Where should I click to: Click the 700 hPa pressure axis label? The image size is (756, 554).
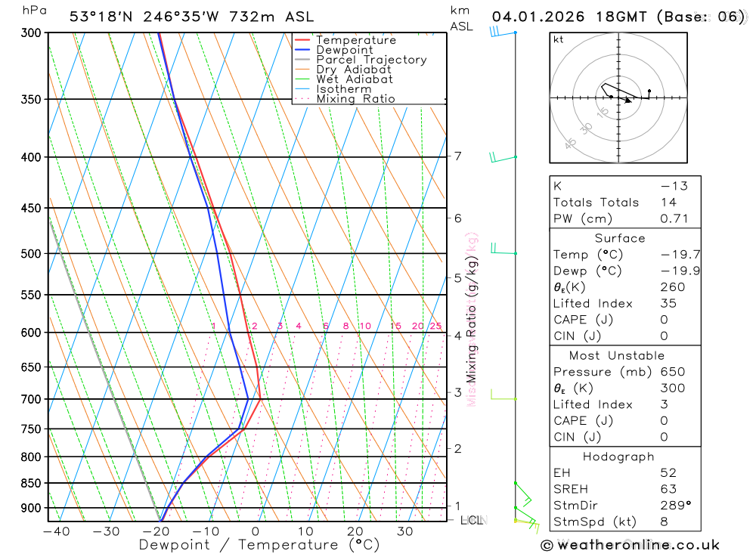point(31,399)
